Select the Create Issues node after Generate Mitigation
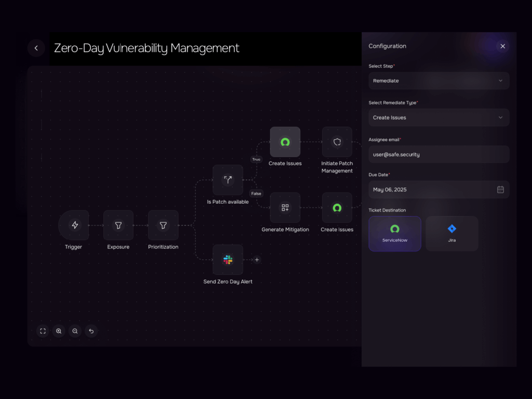Screen dimensions: 532x399 pyautogui.click(x=337, y=208)
